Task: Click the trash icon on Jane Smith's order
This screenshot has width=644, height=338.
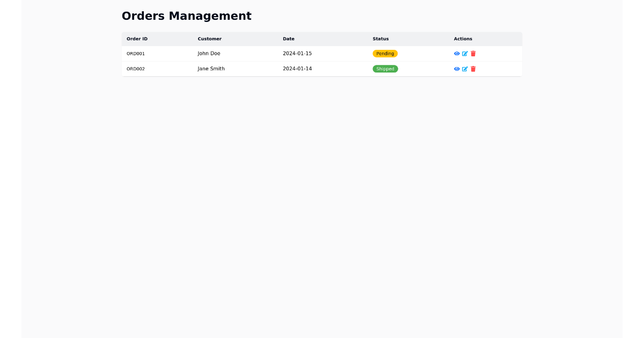Action: (x=473, y=69)
